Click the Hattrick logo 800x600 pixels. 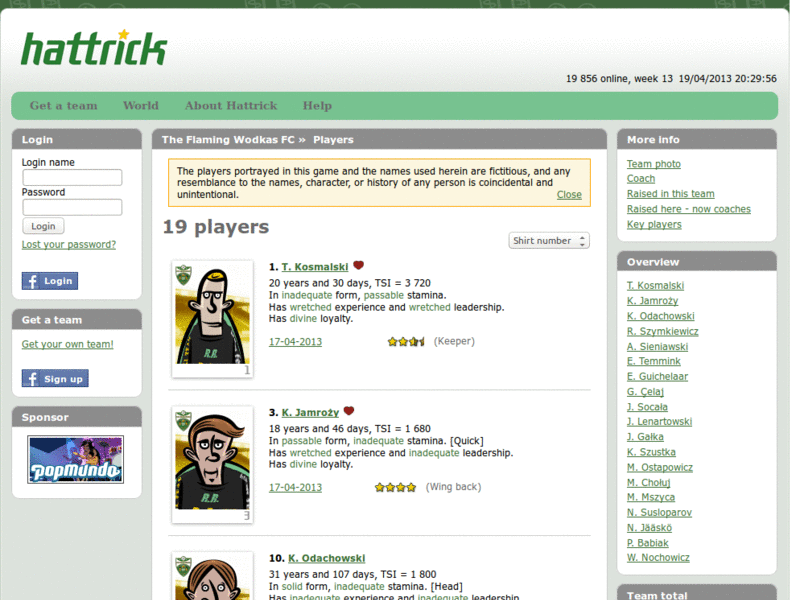click(x=94, y=47)
